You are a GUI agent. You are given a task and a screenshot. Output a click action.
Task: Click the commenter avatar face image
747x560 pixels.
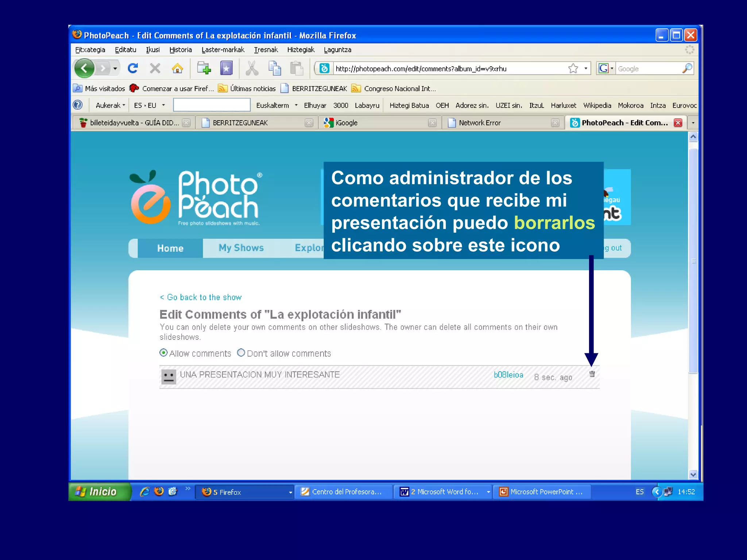click(169, 377)
